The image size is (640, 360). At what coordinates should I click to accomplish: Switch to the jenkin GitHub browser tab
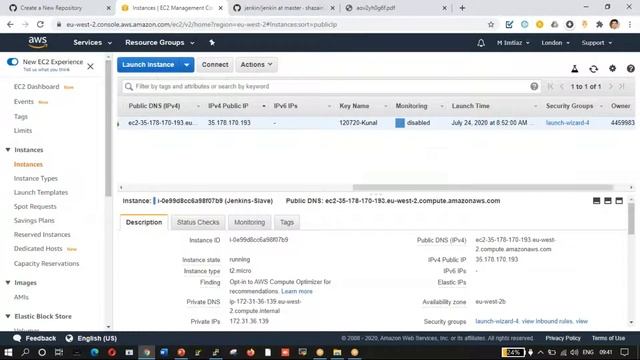tap(284, 8)
